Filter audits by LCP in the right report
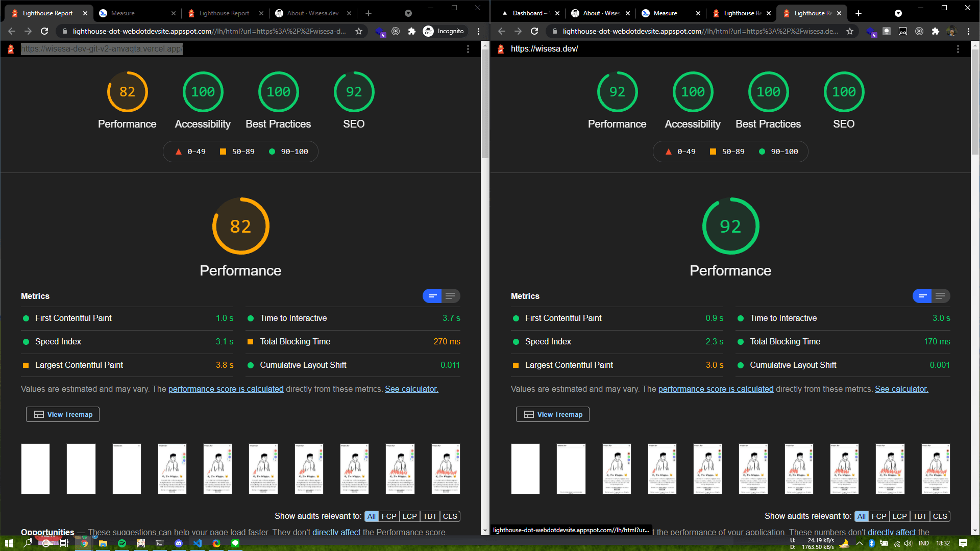 [x=900, y=516]
